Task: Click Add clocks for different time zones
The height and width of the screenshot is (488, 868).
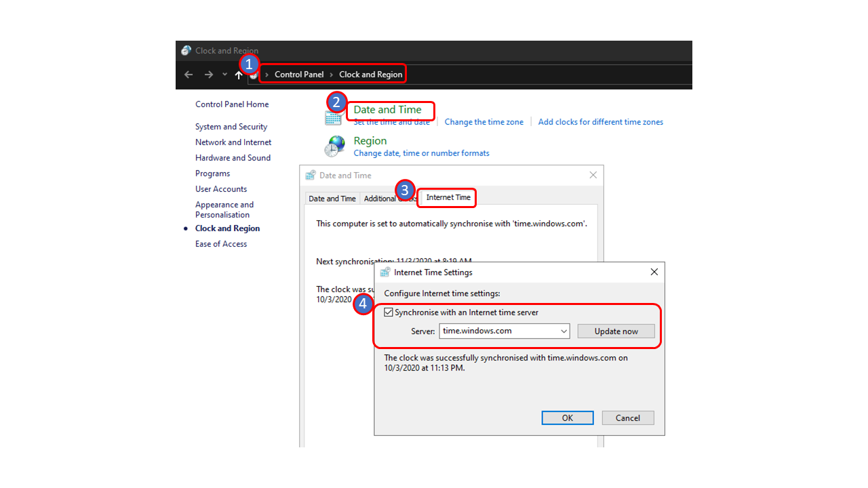Action: coord(601,122)
